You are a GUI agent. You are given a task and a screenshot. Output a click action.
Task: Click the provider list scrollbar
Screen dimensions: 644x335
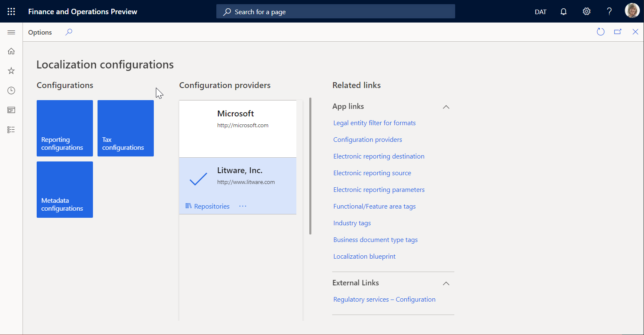(310, 166)
